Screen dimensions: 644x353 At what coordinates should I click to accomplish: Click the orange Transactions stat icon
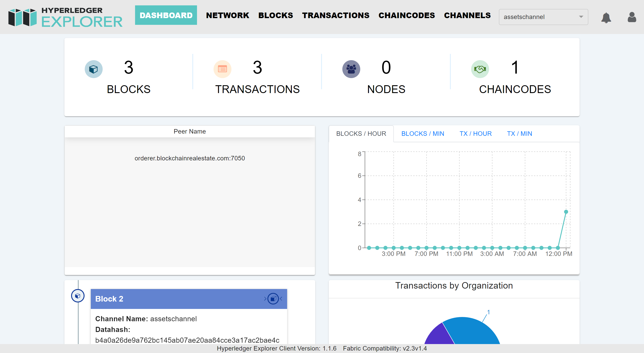[x=222, y=69]
